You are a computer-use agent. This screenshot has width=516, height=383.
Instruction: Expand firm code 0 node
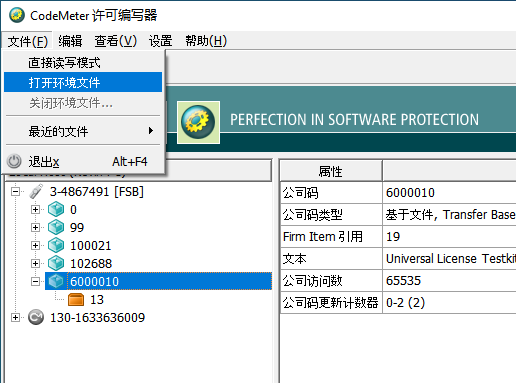pyautogui.click(x=35, y=210)
